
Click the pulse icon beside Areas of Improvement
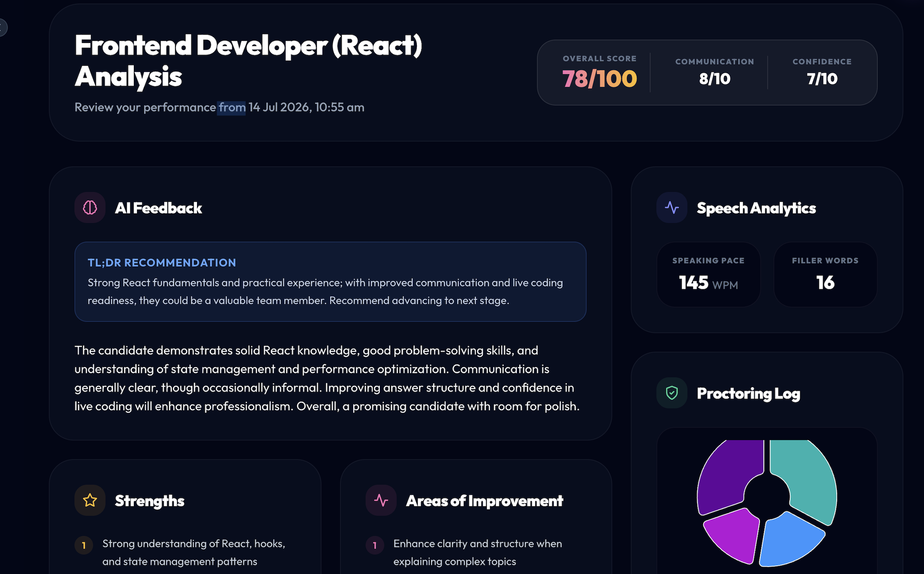click(x=381, y=500)
